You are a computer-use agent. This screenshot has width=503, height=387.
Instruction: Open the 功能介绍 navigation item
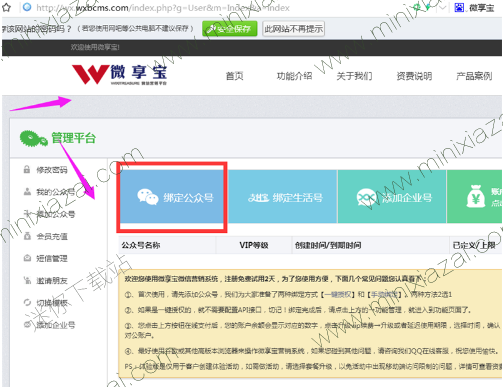click(294, 76)
